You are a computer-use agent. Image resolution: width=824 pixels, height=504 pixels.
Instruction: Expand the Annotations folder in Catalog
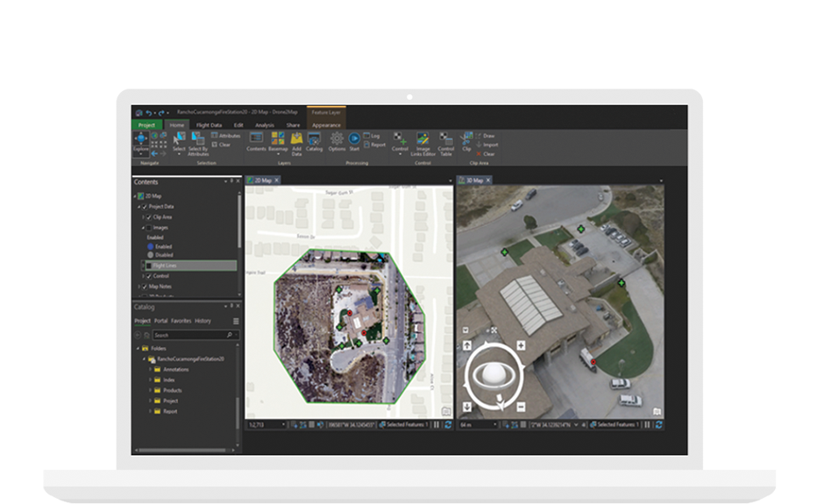(x=150, y=370)
